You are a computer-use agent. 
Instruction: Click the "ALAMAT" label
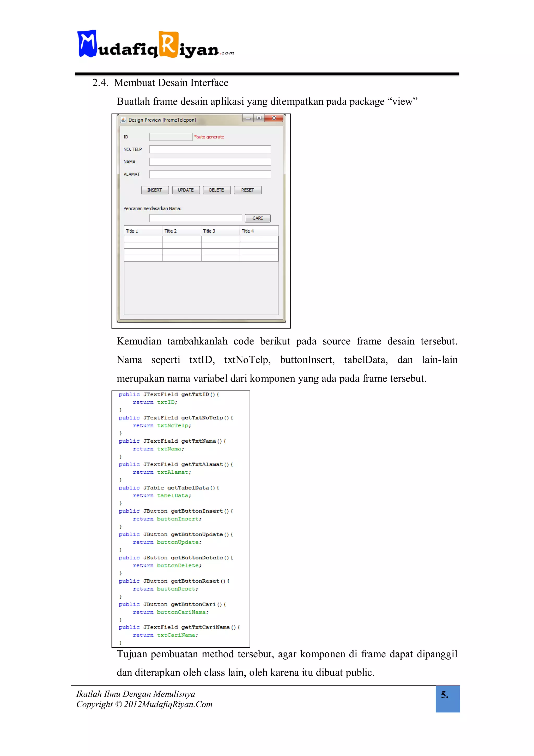(x=132, y=175)
